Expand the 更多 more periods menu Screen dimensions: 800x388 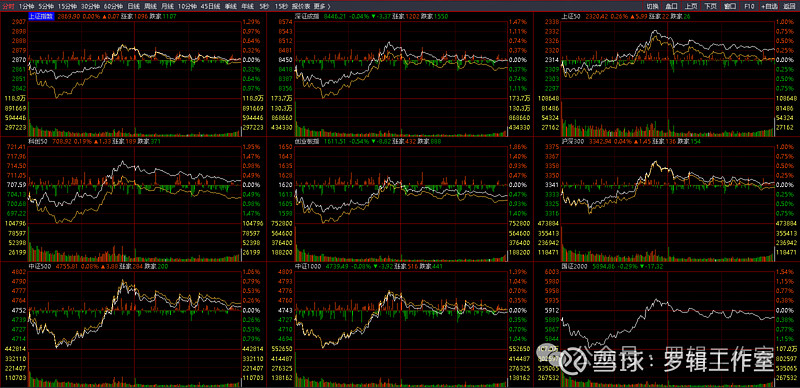point(321,6)
